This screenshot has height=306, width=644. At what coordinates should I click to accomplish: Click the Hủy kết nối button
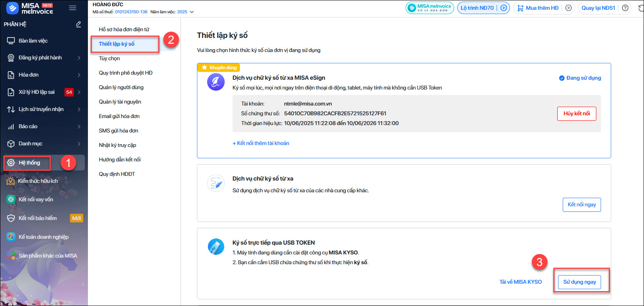click(x=576, y=114)
